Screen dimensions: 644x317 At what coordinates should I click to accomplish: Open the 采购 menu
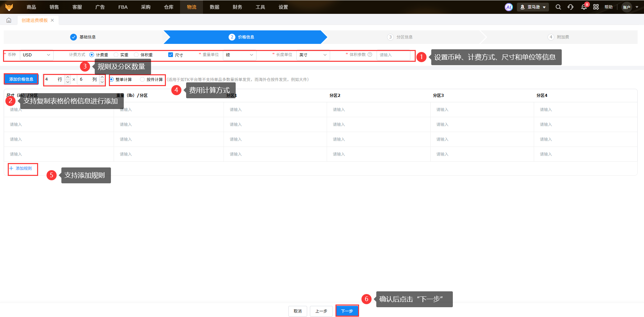(x=146, y=7)
